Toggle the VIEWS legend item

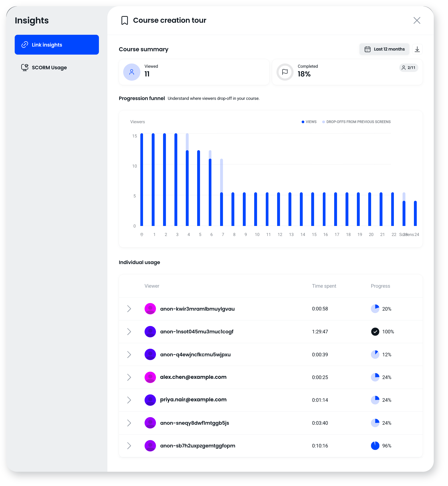point(309,122)
